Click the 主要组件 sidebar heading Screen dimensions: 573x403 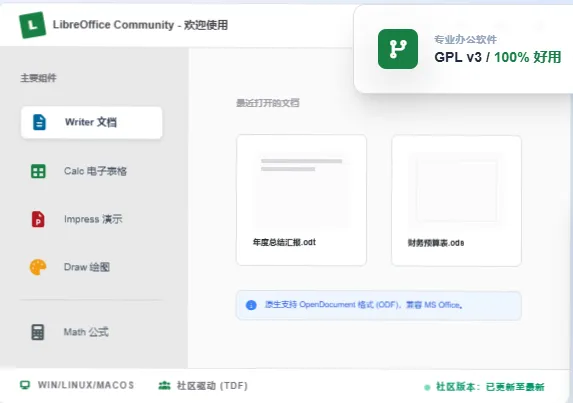tap(38, 78)
